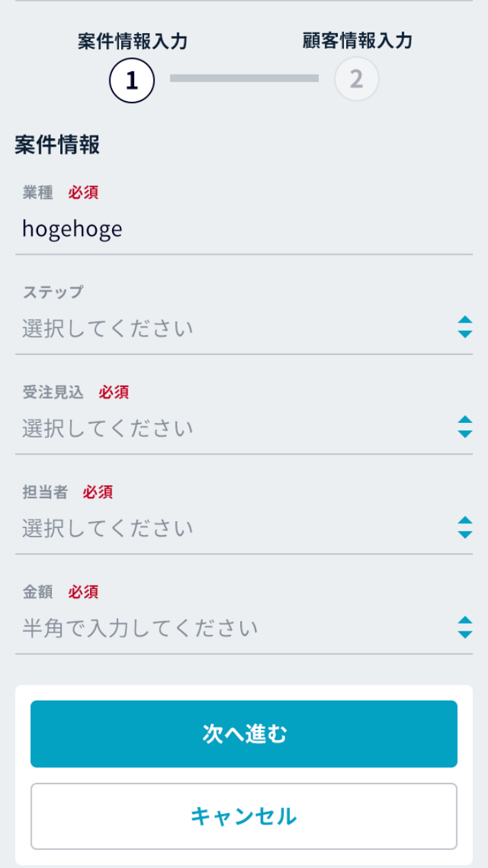Click the up-down arrows on ステップ row

tap(465, 327)
